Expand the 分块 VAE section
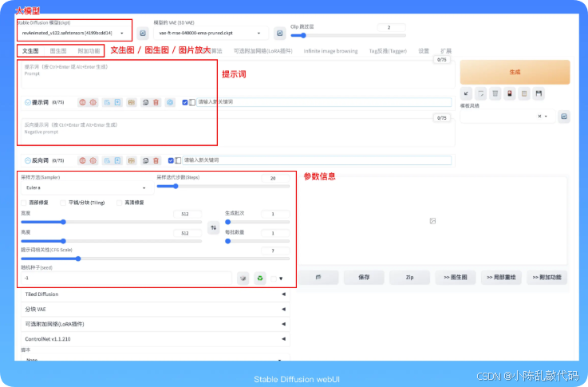Viewport: 588px width, 387px height. 156,310
